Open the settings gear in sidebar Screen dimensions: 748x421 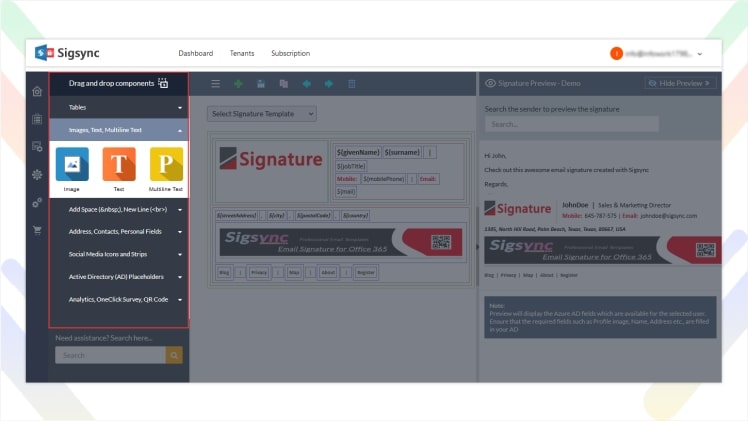point(37,175)
